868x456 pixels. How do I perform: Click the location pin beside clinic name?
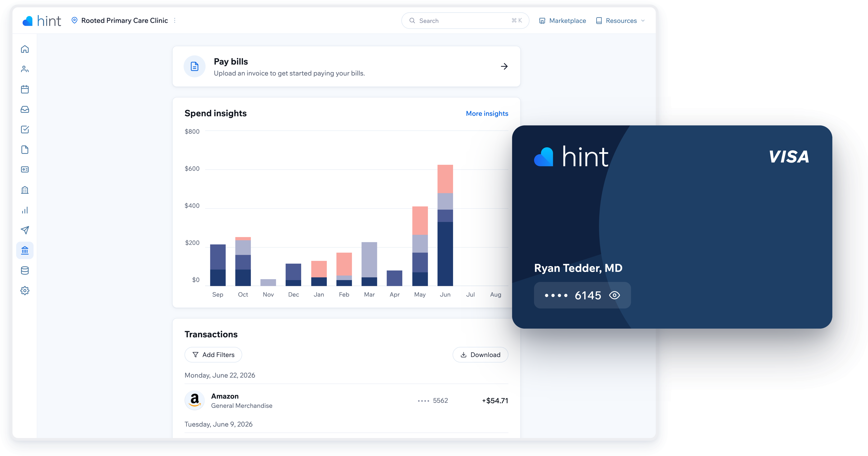[x=75, y=20]
